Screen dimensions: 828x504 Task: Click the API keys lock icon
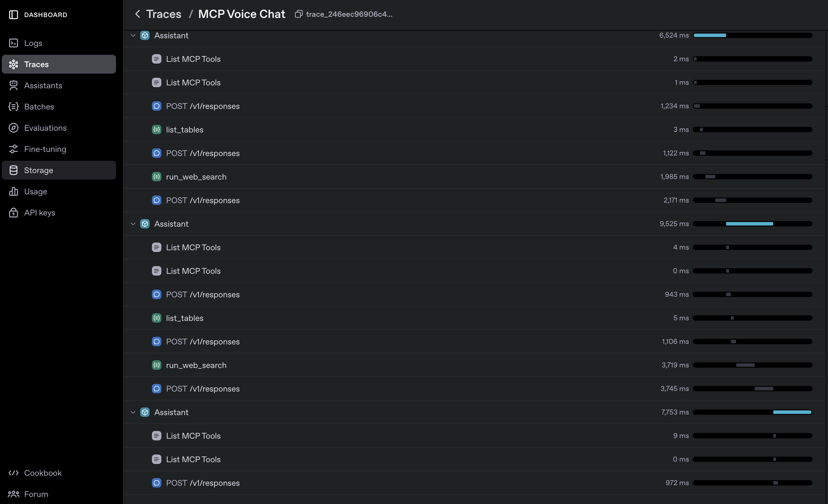click(14, 212)
